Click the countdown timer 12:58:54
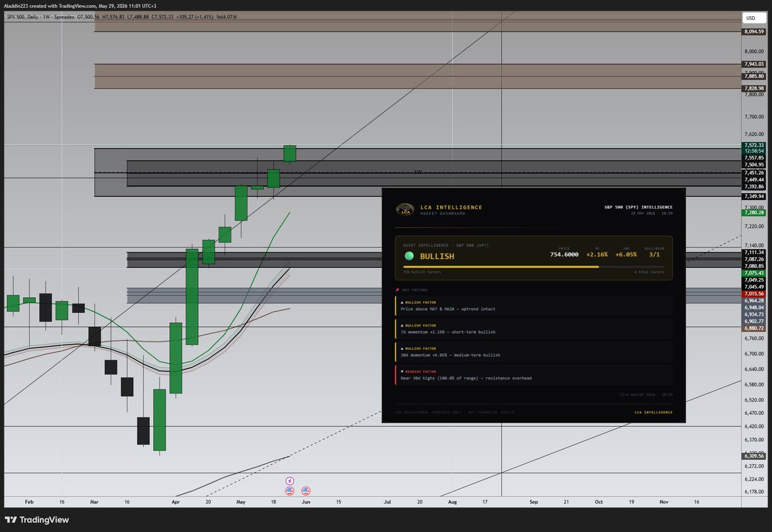 753,151
